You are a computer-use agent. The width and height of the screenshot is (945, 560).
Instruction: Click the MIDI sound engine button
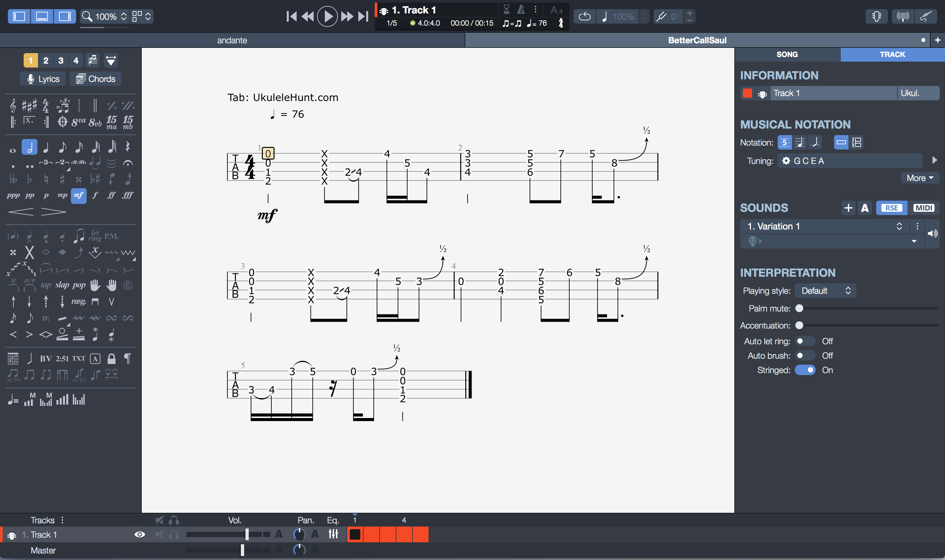[923, 208]
